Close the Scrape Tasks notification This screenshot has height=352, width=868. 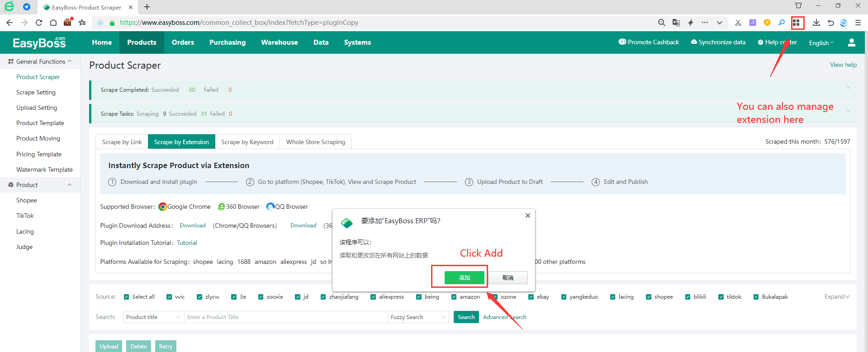click(x=848, y=111)
